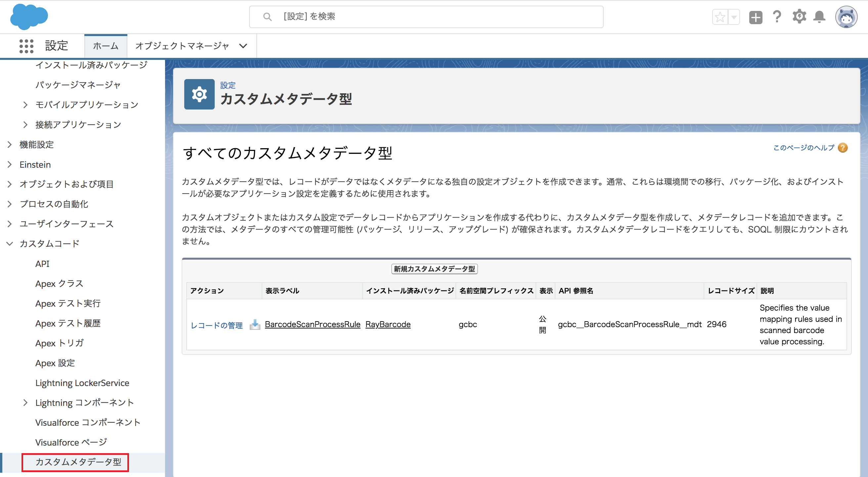This screenshot has width=868, height=477.
Task: Open the オブジェクトマネージャ tab
Action: pos(182,46)
